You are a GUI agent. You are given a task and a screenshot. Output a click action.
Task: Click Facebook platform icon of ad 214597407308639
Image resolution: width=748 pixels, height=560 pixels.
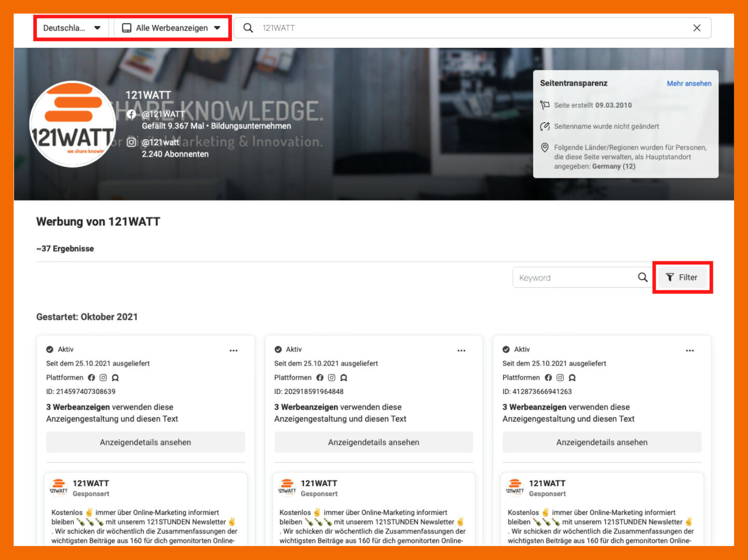(x=91, y=377)
